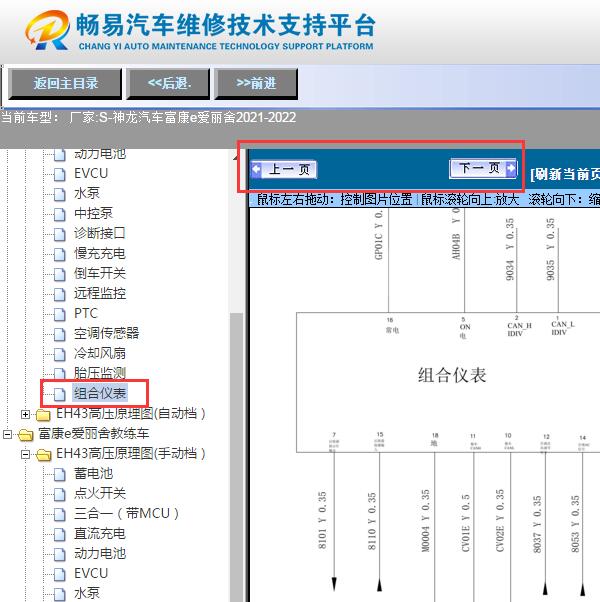Select the first EVCU tree item
Viewport: 600px width, 602px height.
91,174
